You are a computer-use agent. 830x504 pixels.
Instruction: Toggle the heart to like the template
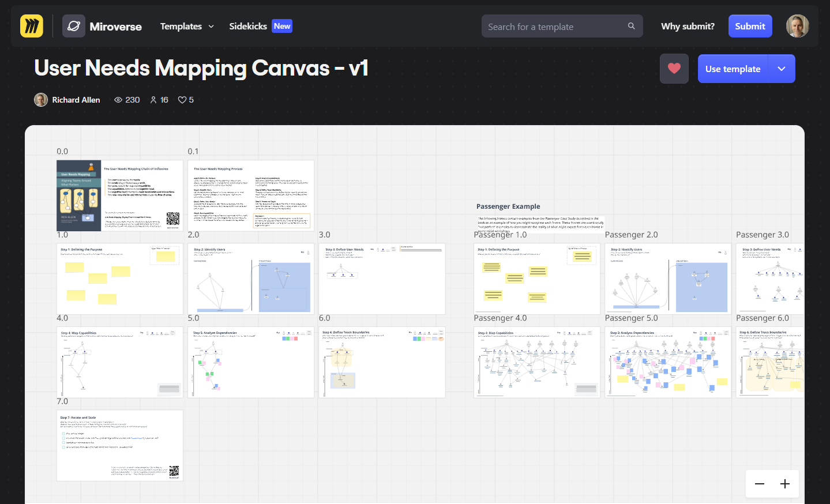pyautogui.click(x=674, y=68)
